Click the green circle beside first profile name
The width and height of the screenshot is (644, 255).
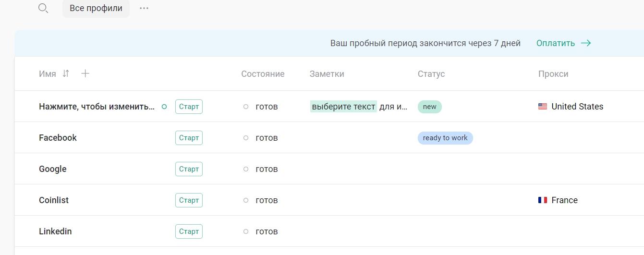tap(164, 107)
